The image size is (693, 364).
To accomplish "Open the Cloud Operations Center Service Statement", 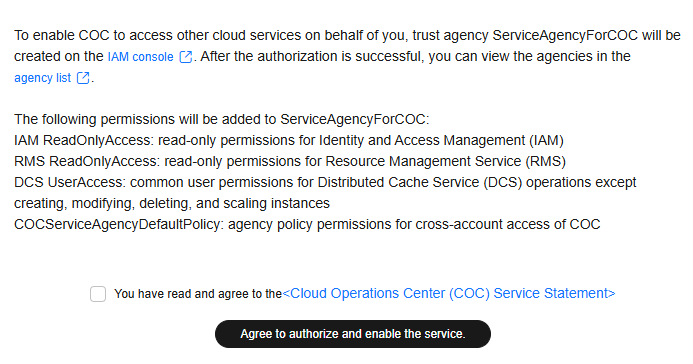I will click(449, 293).
